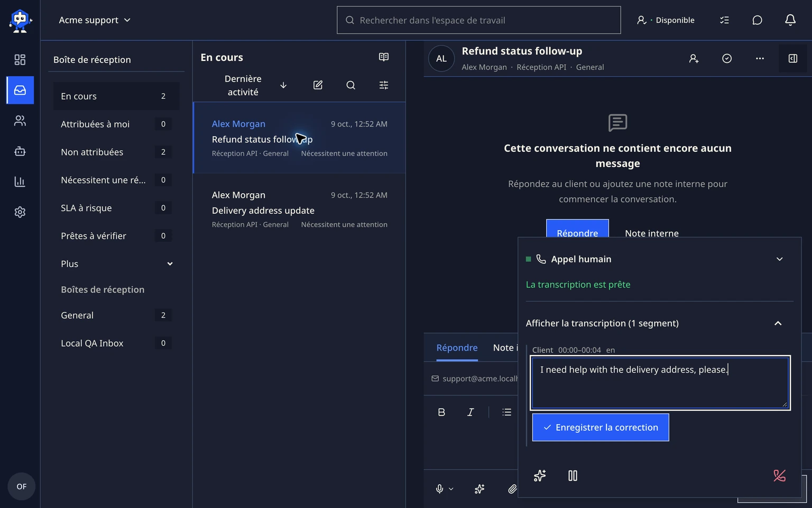812x508 pixels.
Task: Set availability via Disponible status
Action: click(666, 20)
